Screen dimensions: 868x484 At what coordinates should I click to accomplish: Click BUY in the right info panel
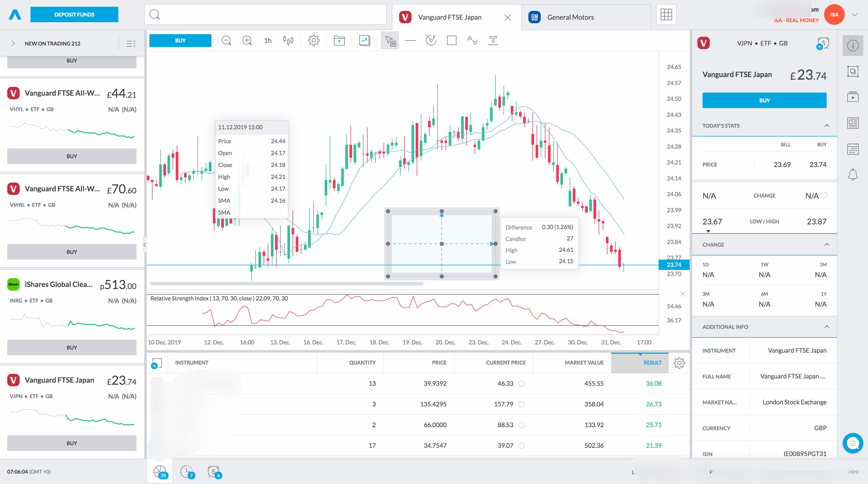[x=764, y=100]
